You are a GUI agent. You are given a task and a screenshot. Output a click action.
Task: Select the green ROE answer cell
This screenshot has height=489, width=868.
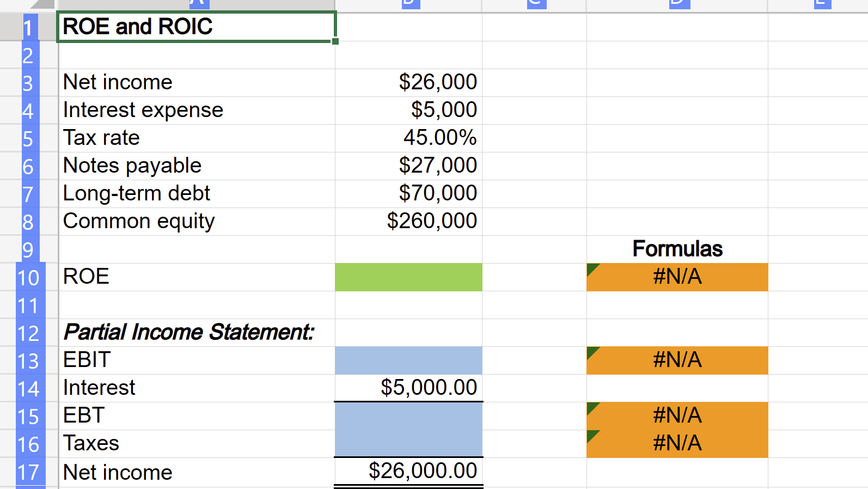[408, 277]
